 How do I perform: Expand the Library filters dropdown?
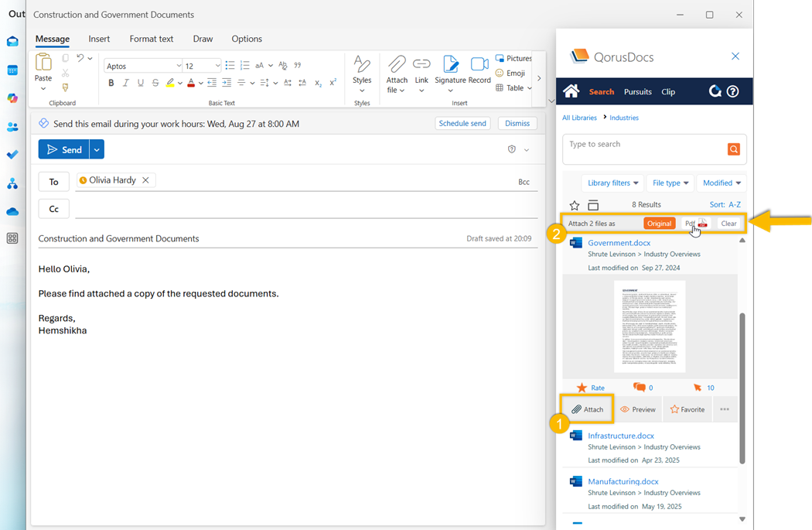[612, 183]
